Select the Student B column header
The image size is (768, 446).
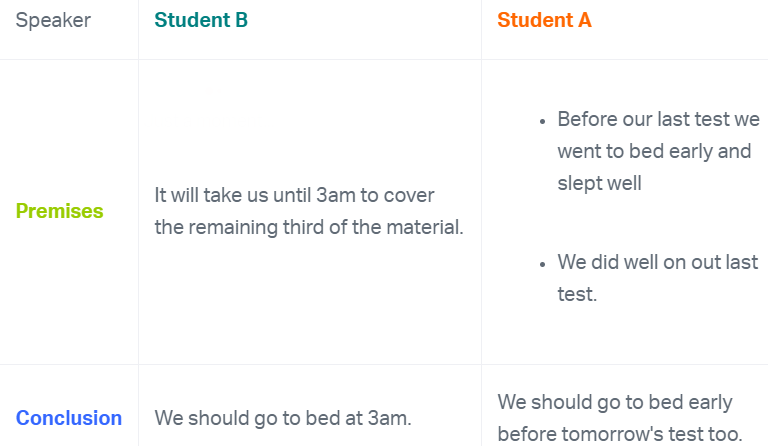coord(201,20)
